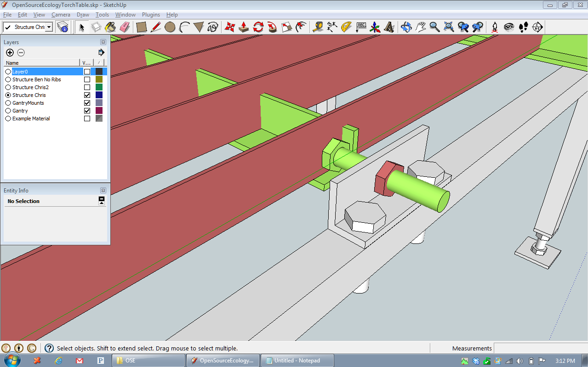Image resolution: width=588 pixels, height=367 pixels.
Task: Select the arrow Select tool
Action: (82, 27)
